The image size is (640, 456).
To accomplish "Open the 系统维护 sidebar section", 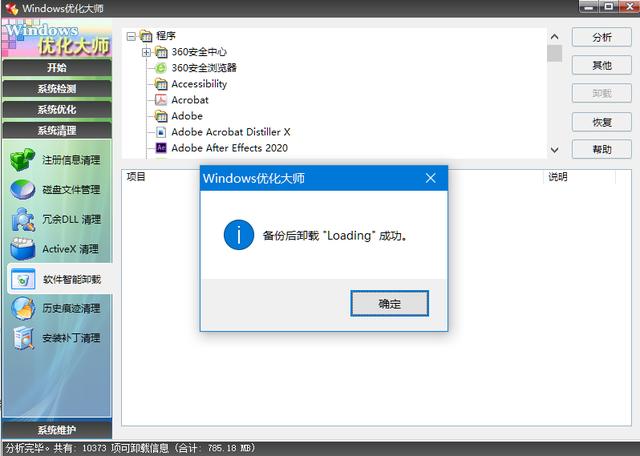I will coord(57,430).
